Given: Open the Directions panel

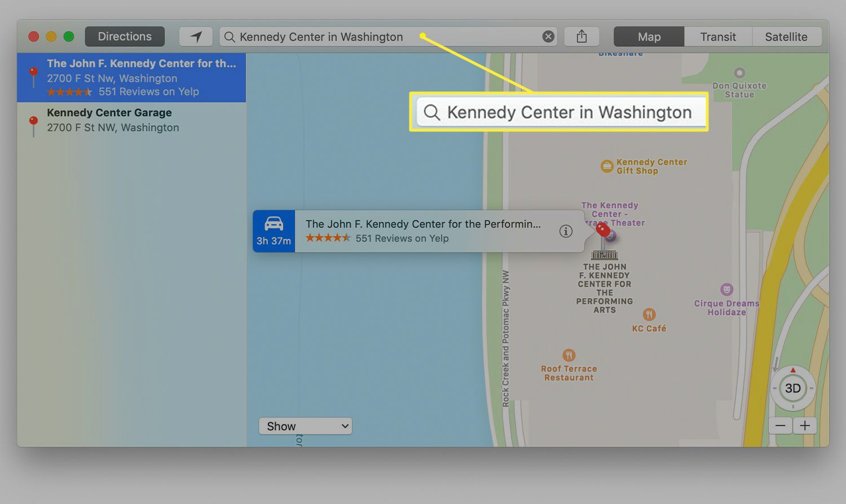Looking at the screenshot, I should click(x=125, y=37).
